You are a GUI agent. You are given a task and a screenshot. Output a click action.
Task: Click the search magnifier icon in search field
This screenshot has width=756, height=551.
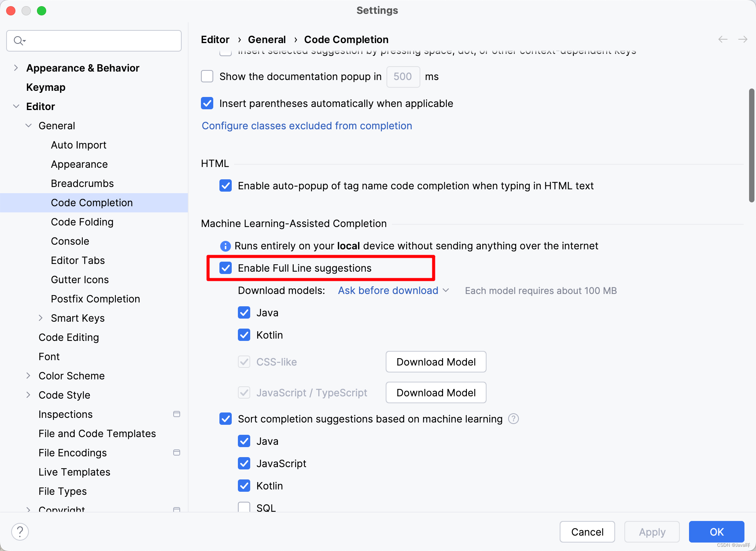[18, 40]
